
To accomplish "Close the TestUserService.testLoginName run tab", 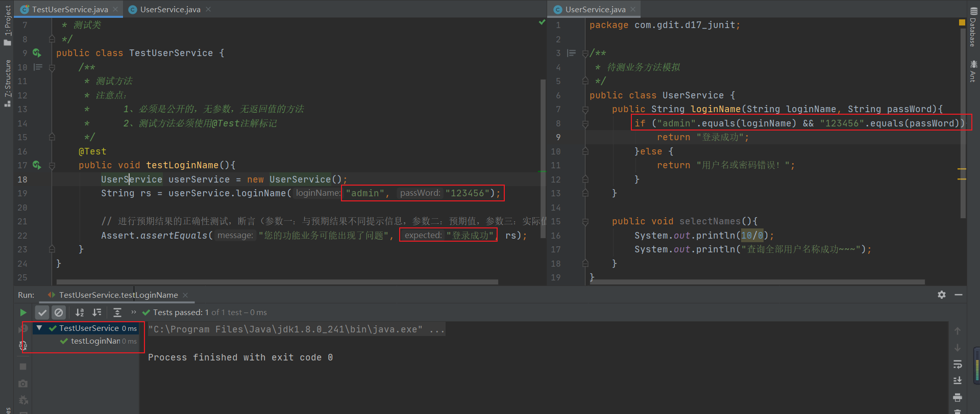I will [x=185, y=295].
